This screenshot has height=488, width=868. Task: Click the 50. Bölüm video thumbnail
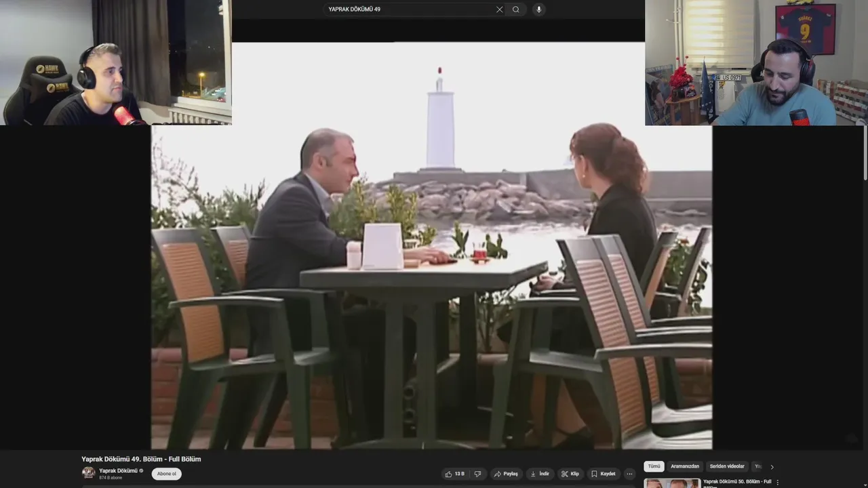coord(672,483)
